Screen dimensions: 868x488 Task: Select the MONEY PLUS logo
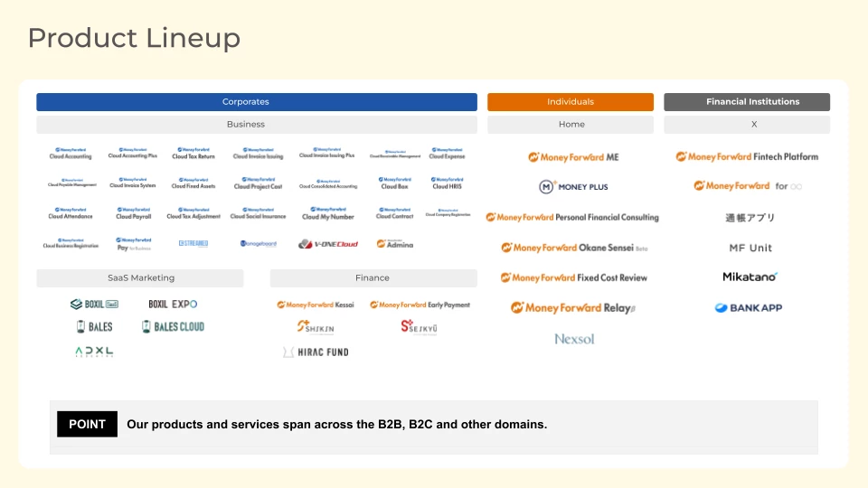coord(573,187)
